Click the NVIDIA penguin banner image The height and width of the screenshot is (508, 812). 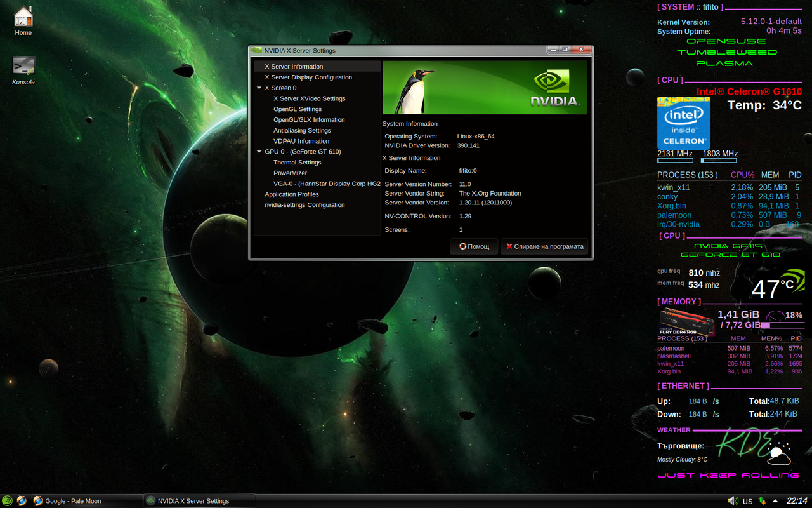point(485,88)
